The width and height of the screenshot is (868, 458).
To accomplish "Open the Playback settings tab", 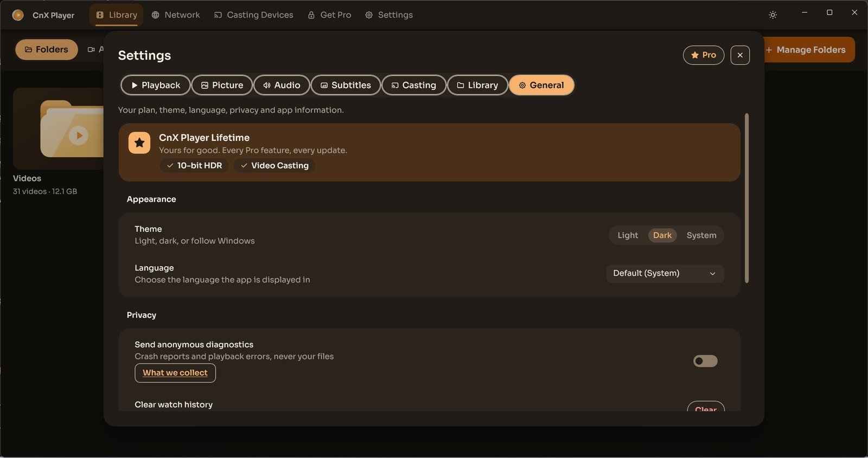I will (155, 85).
